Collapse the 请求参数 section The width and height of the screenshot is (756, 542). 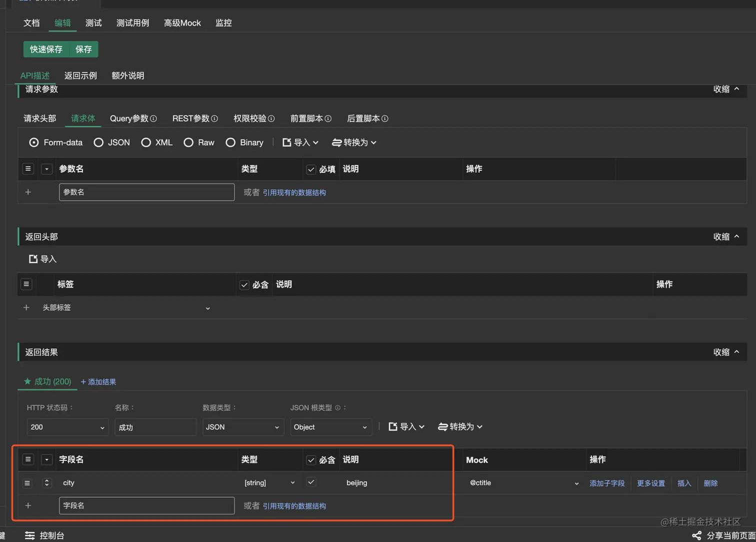726,89
